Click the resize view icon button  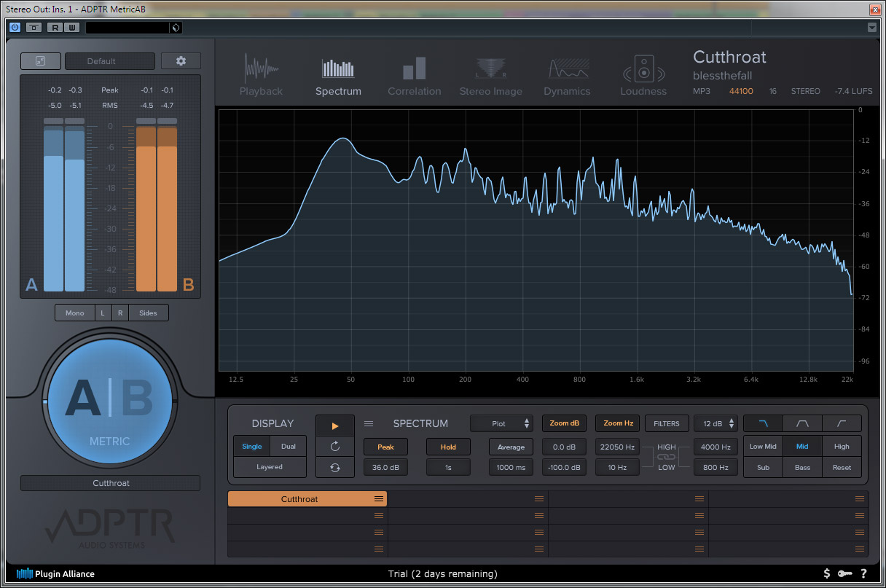(41, 61)
